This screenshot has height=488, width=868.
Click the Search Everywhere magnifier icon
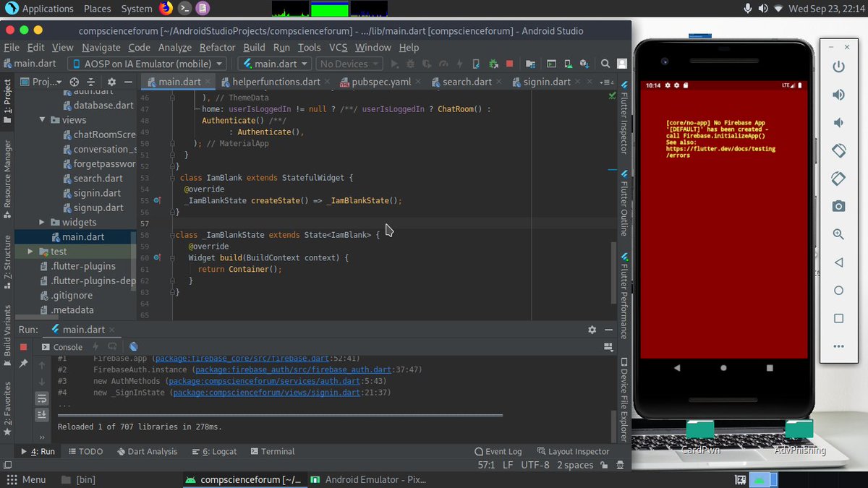click(x=605, y=64)
